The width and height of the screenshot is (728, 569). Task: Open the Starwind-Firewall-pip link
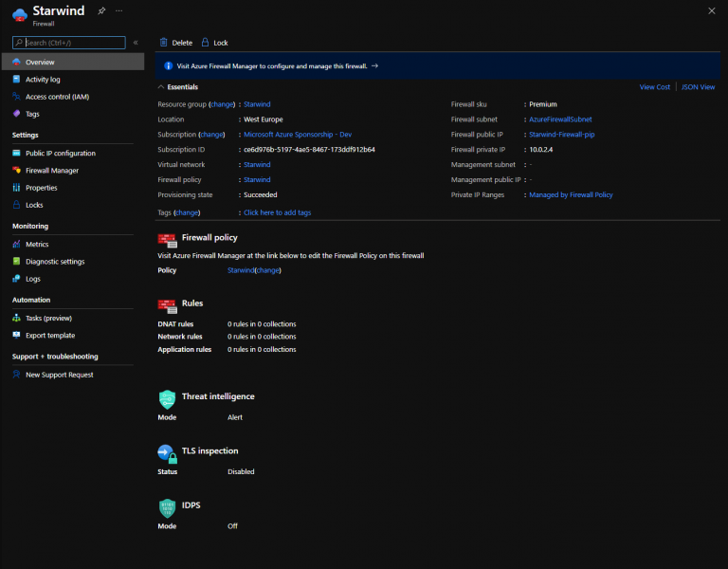coord(562,135)
